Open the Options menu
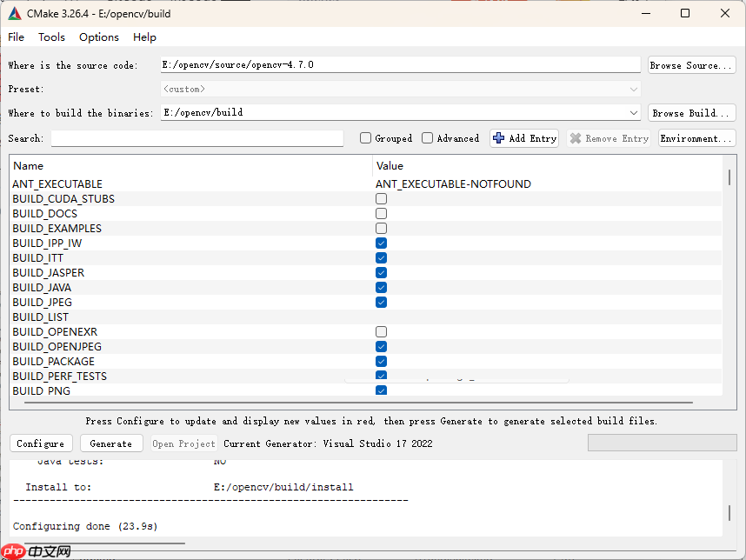 point(98,37)
